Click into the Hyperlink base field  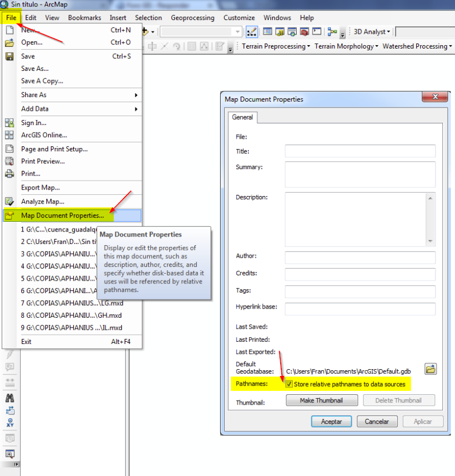[x=360, y=309]
